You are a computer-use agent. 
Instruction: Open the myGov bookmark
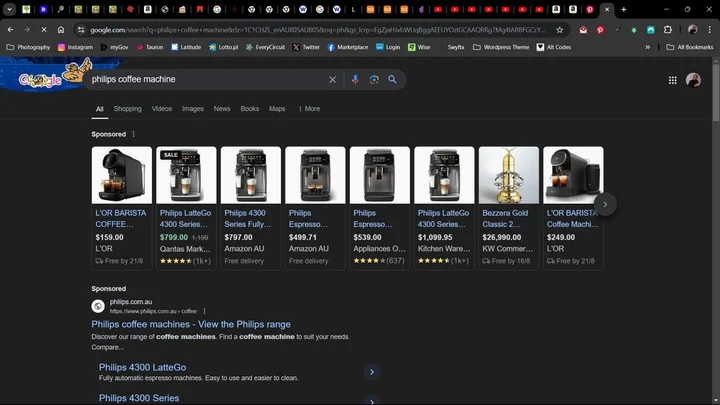click(x=114, y=47)
